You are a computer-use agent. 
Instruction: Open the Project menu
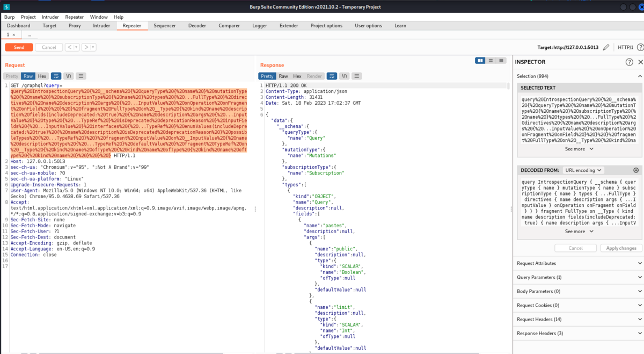click(28, 17)
